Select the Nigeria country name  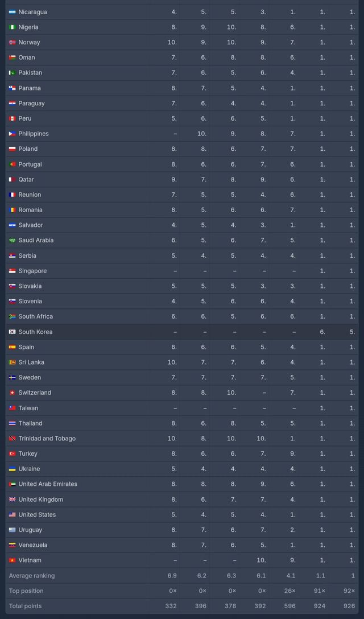click(x=28, y=27)
